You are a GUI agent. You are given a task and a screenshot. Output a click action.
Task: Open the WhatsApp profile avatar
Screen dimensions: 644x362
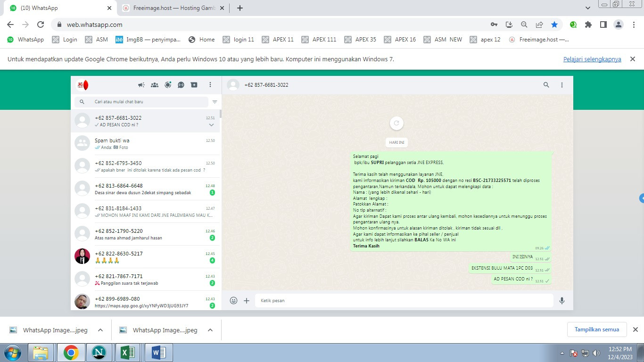pos(82,85)
